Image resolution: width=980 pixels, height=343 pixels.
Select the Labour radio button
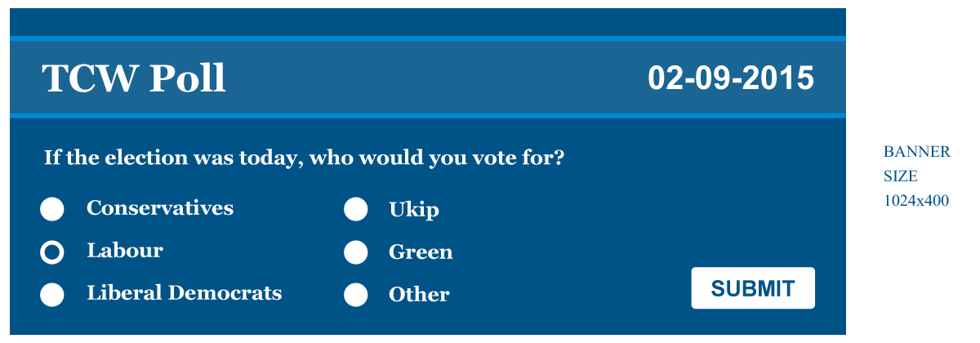[52, 252]
